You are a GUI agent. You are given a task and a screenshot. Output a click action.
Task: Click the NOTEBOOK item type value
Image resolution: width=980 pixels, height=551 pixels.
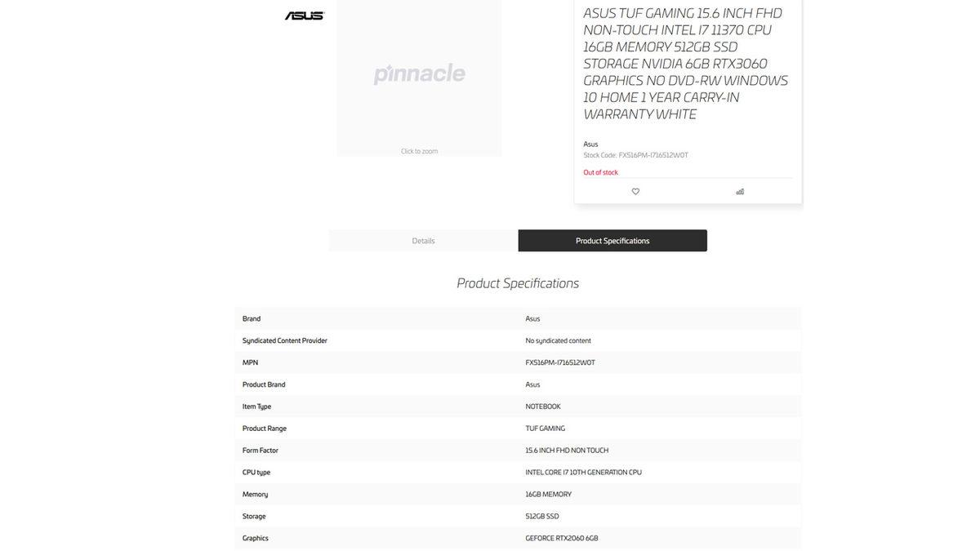click(543, 407)
